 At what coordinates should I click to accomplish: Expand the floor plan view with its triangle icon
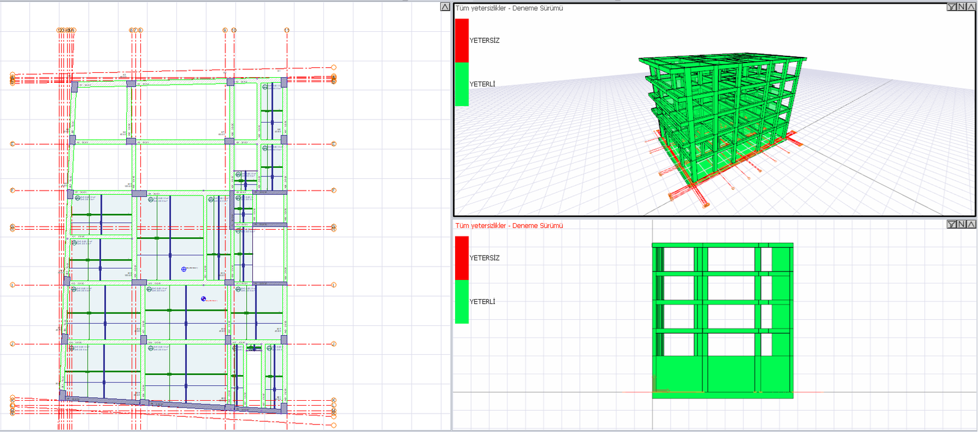point(445,7)
